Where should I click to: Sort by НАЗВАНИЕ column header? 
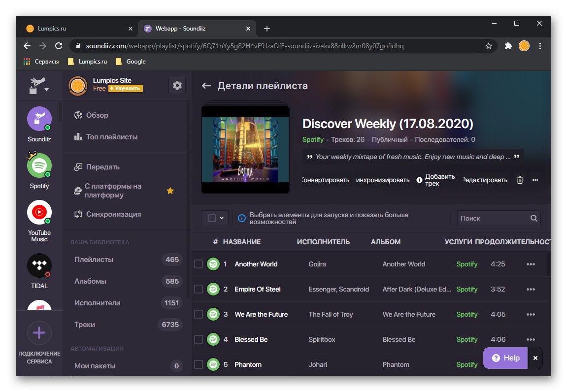click(241, 242)
